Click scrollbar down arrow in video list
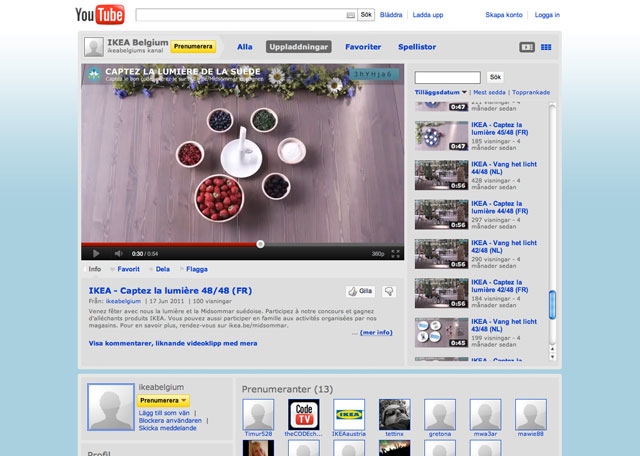The image size is (640, 456). [x=552, y=356]
